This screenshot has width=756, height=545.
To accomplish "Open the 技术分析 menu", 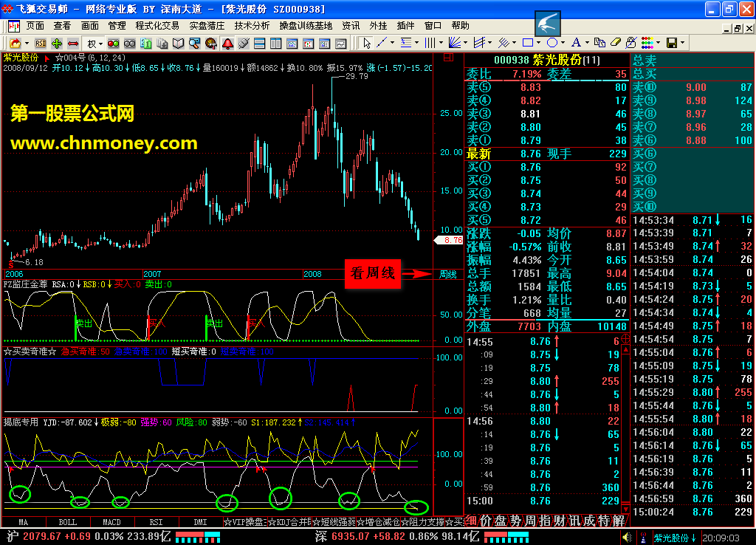I will click(252, 26).
